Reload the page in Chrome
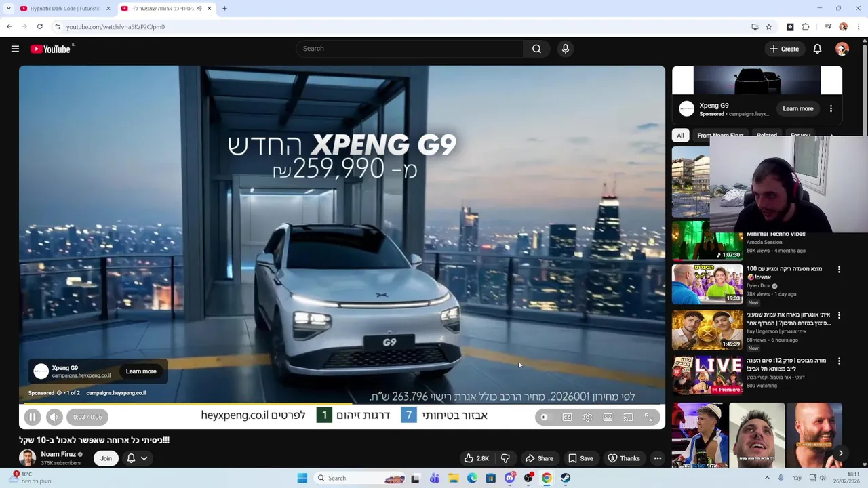 [40, 27]
